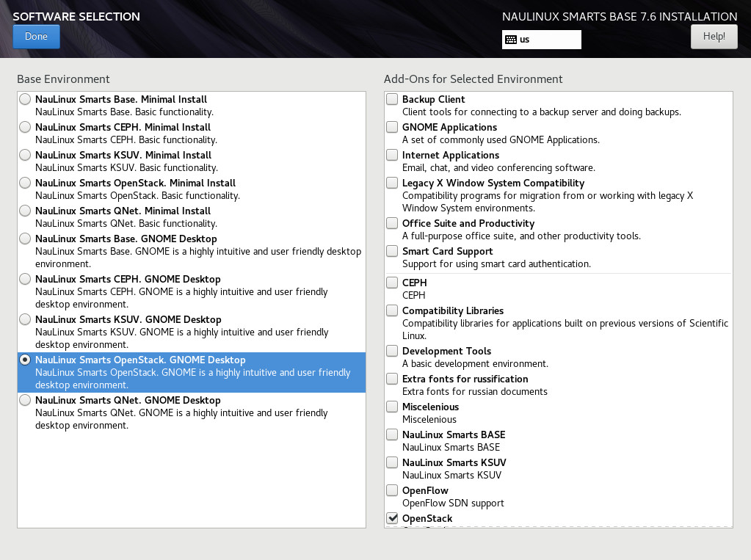
Task: Select NauLinux Smarts CEPH. GNOME Desktop
Action: tap(26, 279)
